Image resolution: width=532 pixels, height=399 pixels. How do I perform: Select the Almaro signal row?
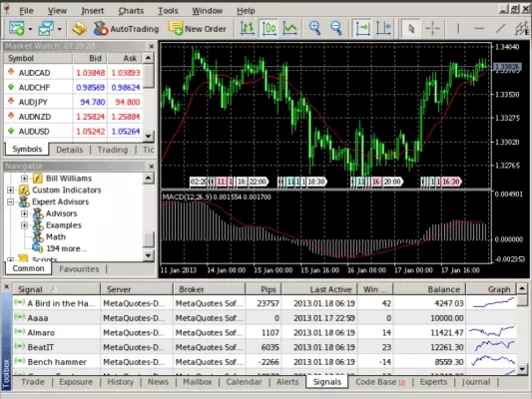point(265,332)
